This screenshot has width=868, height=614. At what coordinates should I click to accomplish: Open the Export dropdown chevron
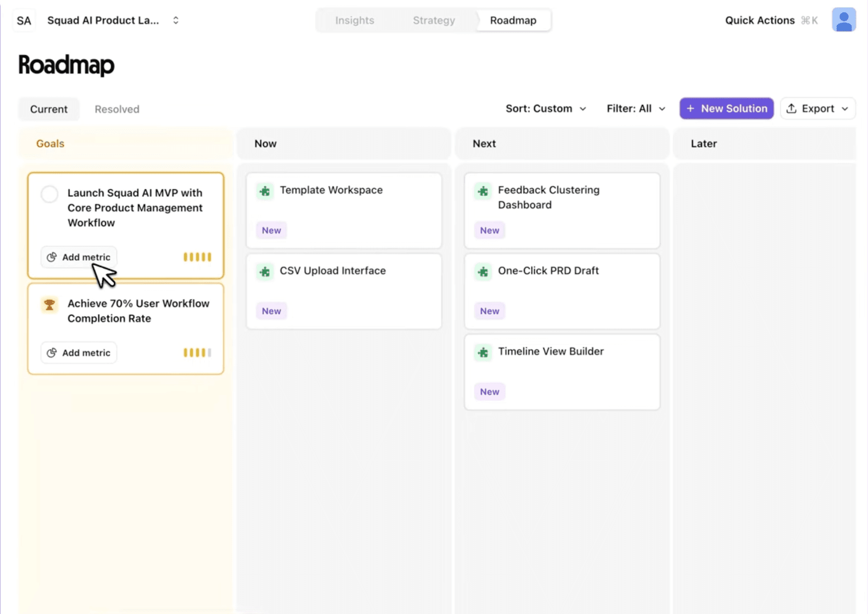point(845,109)
